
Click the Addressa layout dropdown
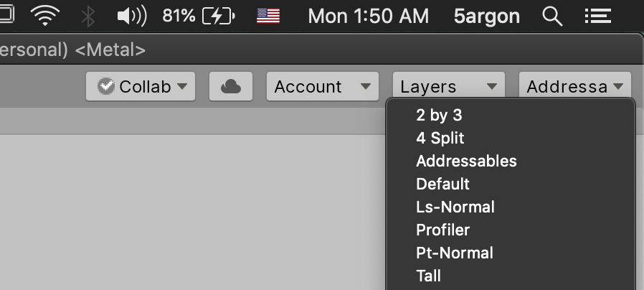pyautogui.click(x=574, y=87)
